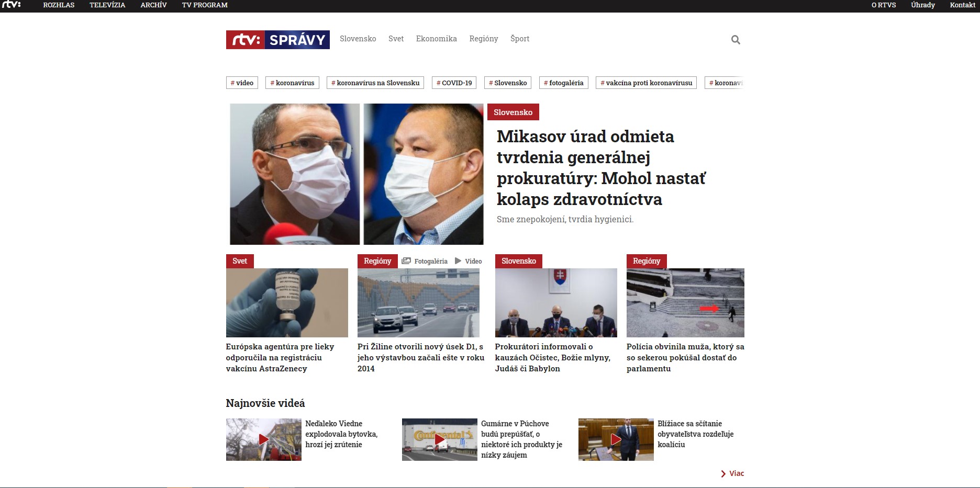The height and width of the screenshot is (488, 980).
Task: Open the Mikasov úrad headline article
Action: click(x=601, y=168)
